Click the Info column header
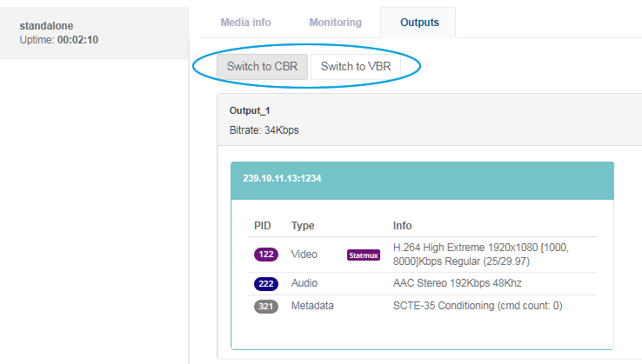 [x=403, y=226]
